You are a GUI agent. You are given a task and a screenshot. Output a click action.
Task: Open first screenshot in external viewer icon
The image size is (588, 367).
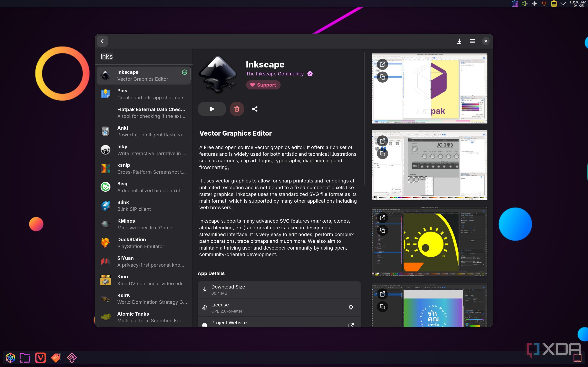coord(382,64)
